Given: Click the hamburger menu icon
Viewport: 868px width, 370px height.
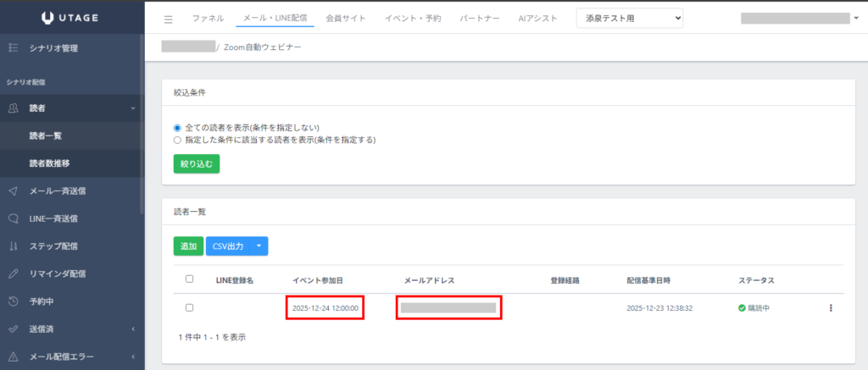Looking at the screenshot, I should pyautogui.click(x=168, y=19).
